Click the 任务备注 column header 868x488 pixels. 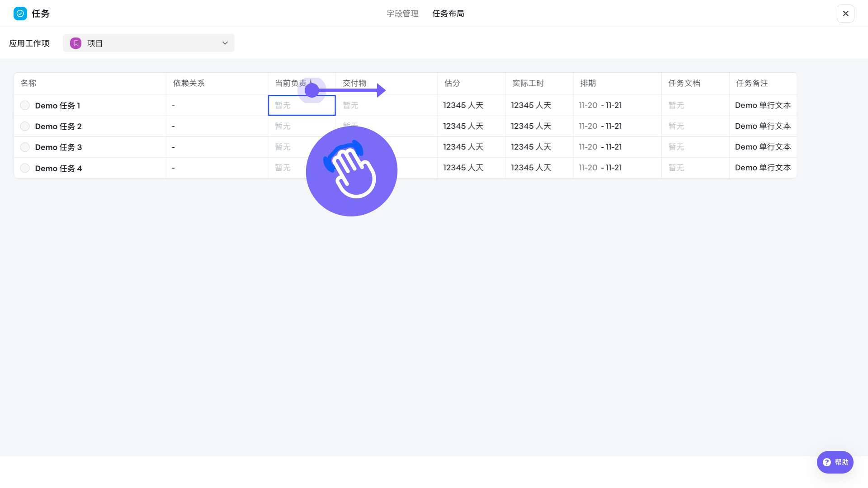click(763, 83)
